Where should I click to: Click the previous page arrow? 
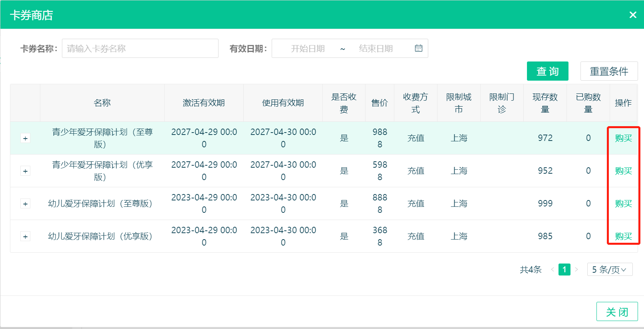pos(552,270)
